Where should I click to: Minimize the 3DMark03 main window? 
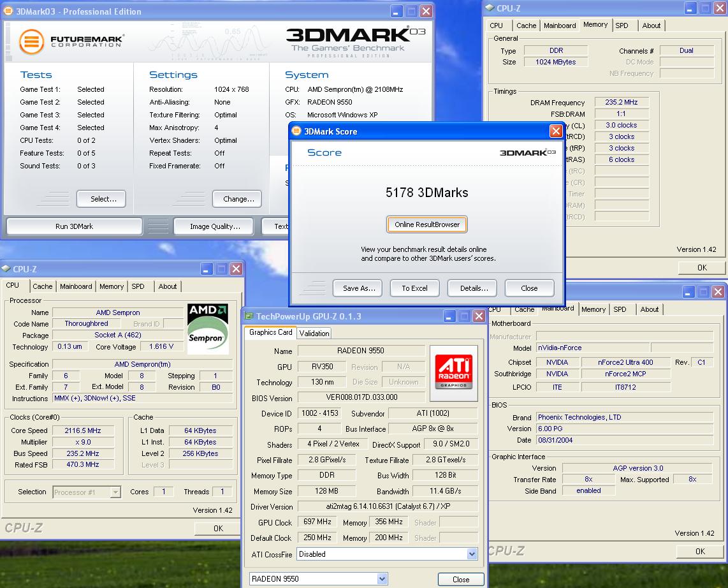click(397, 11)
